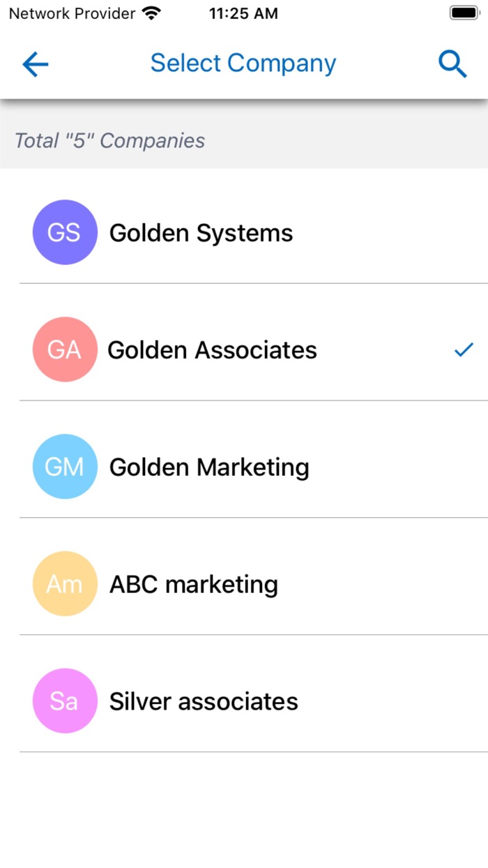Click the checkmark beside Golden Associates

[464, 350]
